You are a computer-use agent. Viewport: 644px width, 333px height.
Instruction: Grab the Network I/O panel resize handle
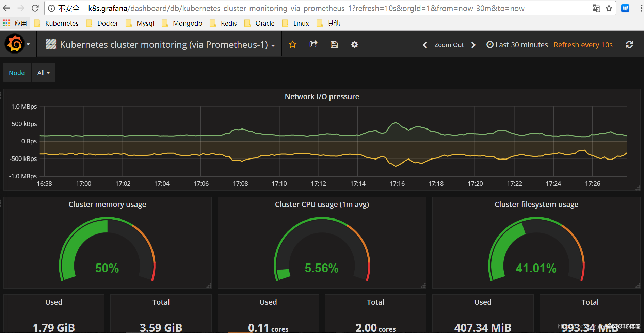pos(638,188)
